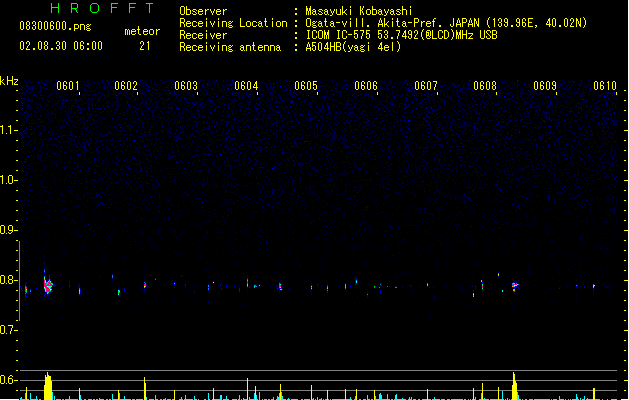Click the meteor count 21
Viewport: 629px width, 400px height.
(145, 46)
